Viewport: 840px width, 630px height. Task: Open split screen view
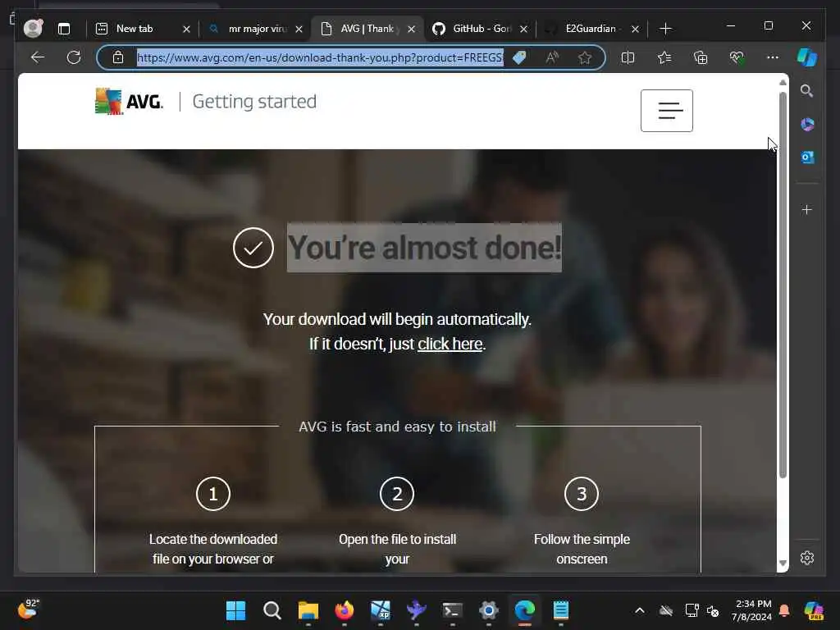628,57
